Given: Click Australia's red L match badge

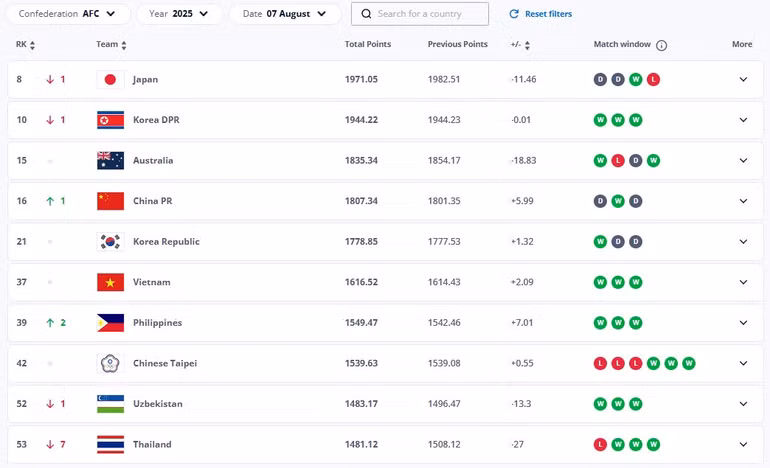Looking at the screenshot, I should 618,160.
